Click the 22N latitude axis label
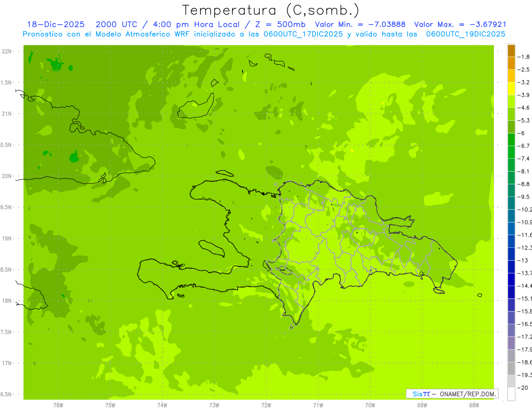 (x=7, y=51)
